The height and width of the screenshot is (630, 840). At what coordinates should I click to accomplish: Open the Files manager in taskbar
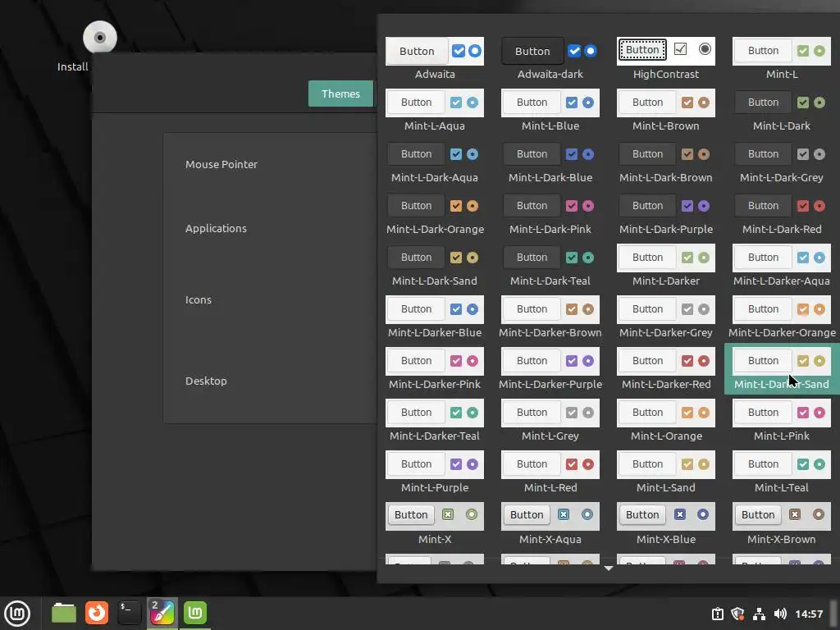(64, 613)
